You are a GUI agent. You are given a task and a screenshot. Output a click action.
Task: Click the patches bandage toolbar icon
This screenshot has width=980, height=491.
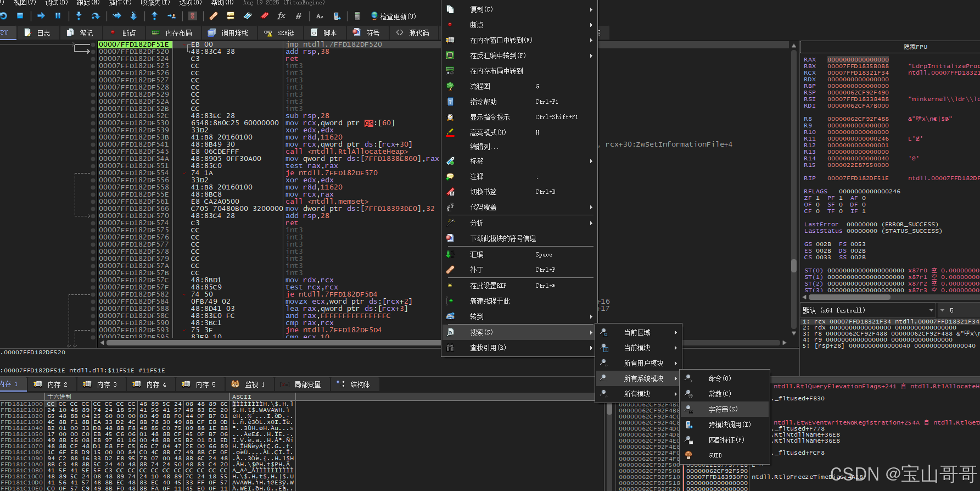point(214,16)
